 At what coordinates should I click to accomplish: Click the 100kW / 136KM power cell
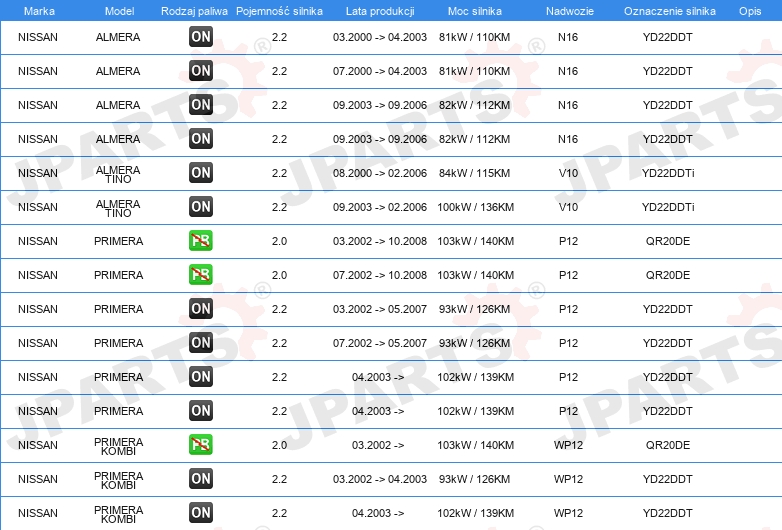[475, 207]
